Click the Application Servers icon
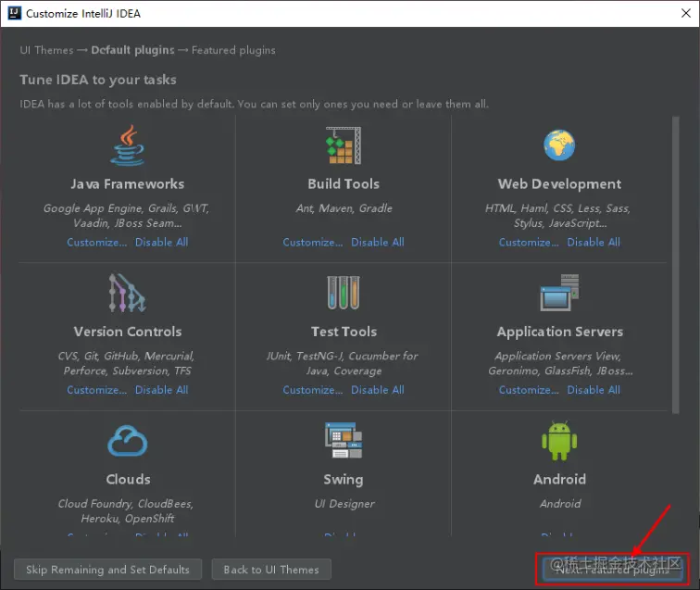The image size is (700, 590). pyautogui.click(x=559, y=293)
